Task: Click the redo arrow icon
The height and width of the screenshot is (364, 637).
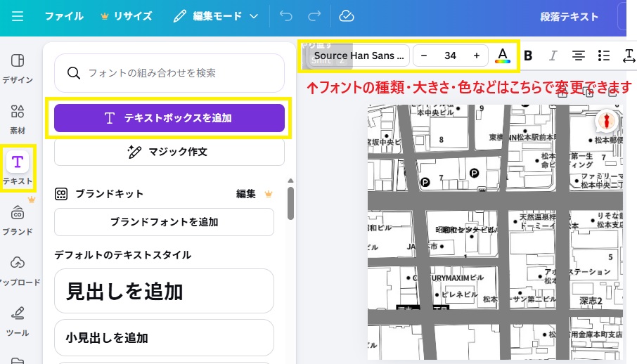Action: click(315, 16)
